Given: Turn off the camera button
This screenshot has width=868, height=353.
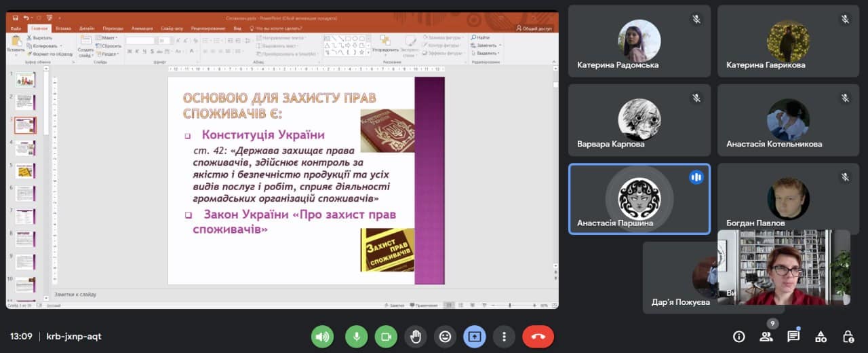Looking at the screenshot, I should click(387, 336).
